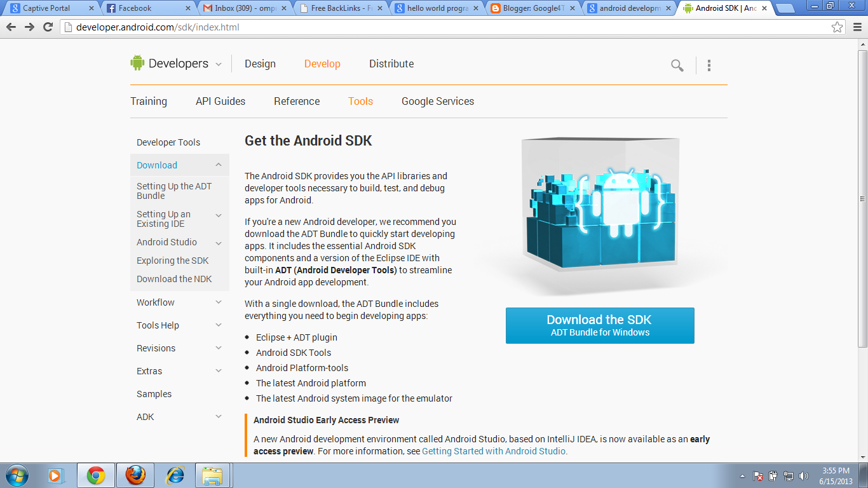The width and height of the screenshot is (868, 488).
Task: Click the volume speaker tray icon
Action: (804, 476)
